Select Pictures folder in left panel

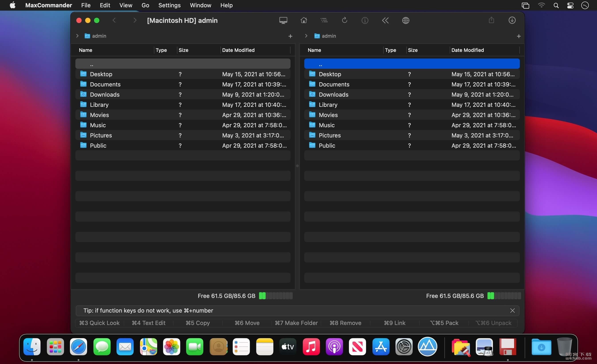coord(183,135)
